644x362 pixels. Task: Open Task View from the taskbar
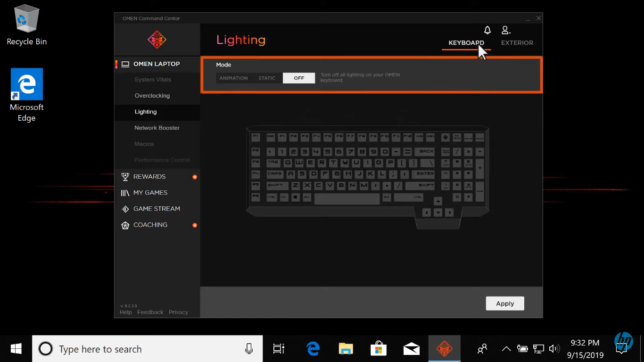point(279,349)
